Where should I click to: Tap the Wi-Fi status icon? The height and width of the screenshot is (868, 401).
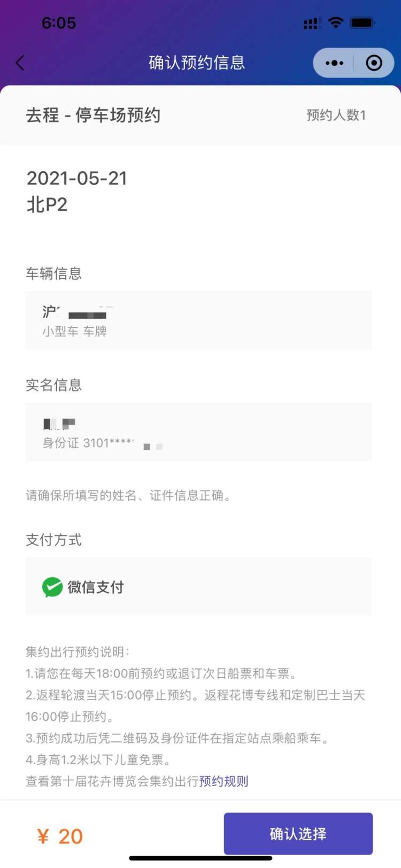click(x=336, y=23)
